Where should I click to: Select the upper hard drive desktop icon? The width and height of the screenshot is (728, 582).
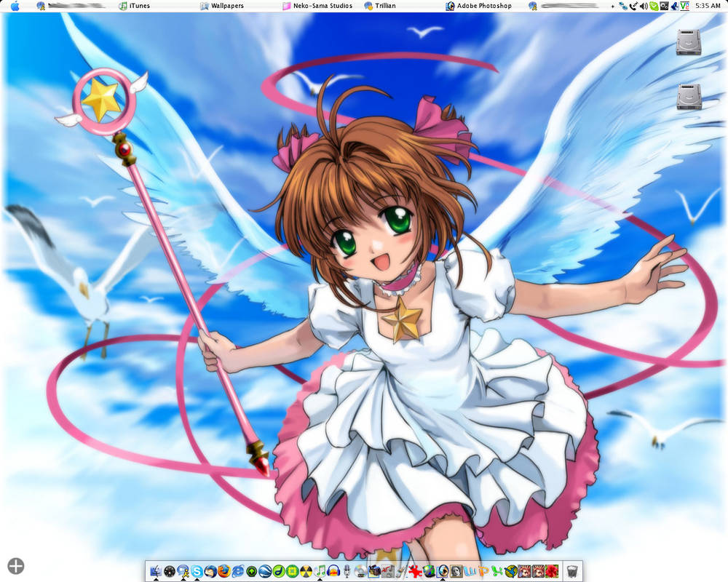pyautogui.click(x=689, y=42)
